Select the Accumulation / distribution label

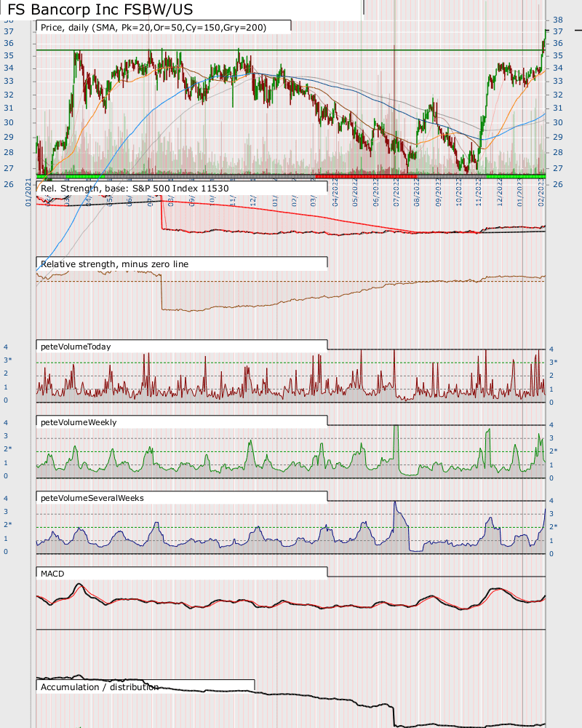(x=100, y=687)
